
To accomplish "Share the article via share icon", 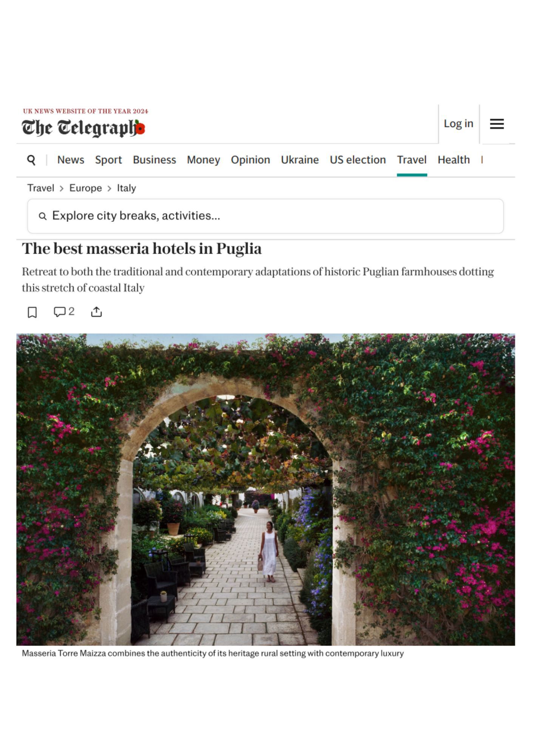I will click(96, 312).
